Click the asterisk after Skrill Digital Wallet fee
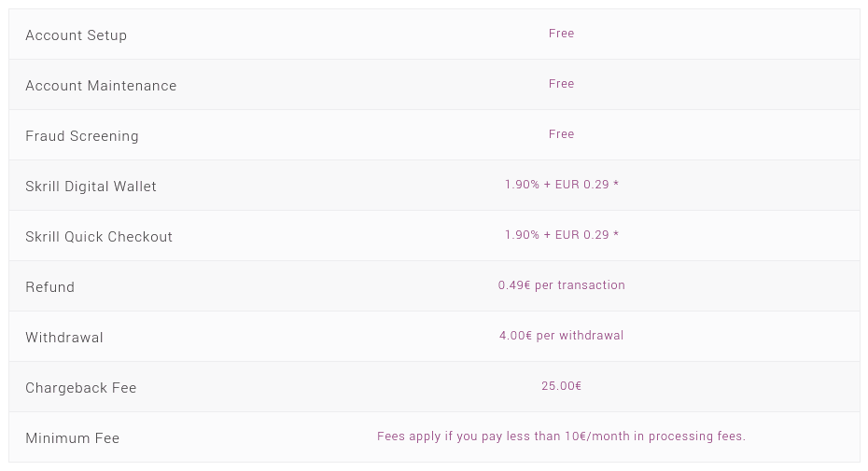Screen dimensions: 868x471 pyautogui.click(x=616, y=185)
